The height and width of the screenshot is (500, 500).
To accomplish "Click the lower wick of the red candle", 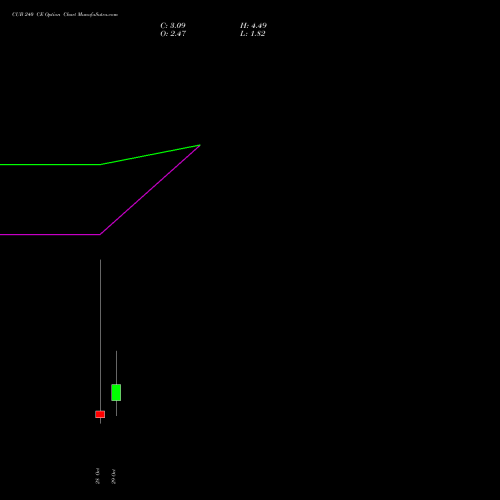I will coord(100,421).
